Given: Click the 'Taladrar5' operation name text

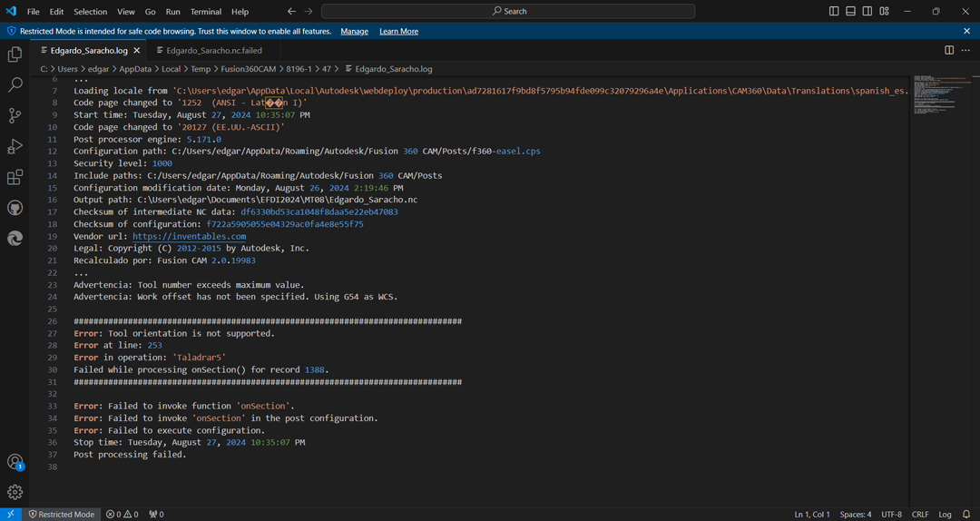Looking at the screenshot, I should tap(199, 358).
